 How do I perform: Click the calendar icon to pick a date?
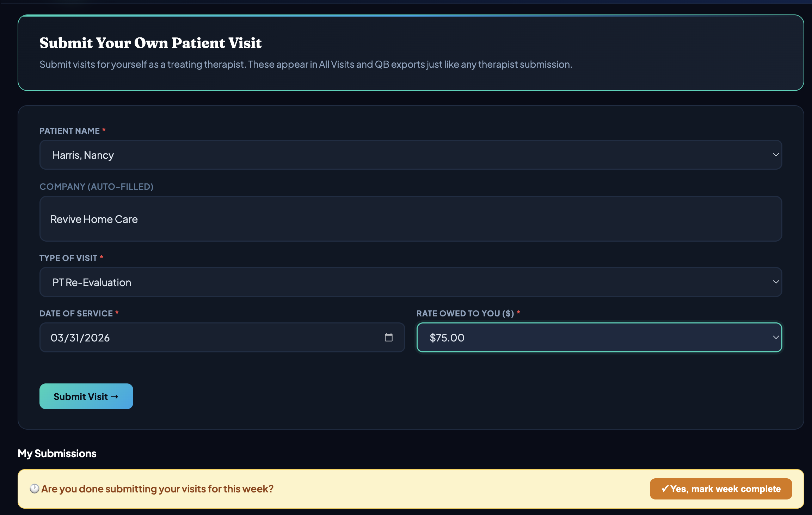pos(389,338)
